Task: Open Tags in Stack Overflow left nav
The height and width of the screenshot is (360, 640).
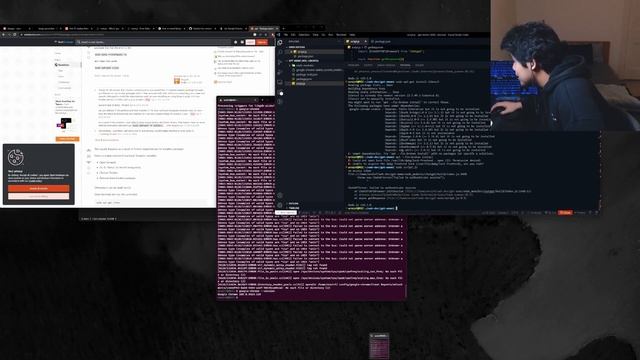Action: click(x=61, y=71)
